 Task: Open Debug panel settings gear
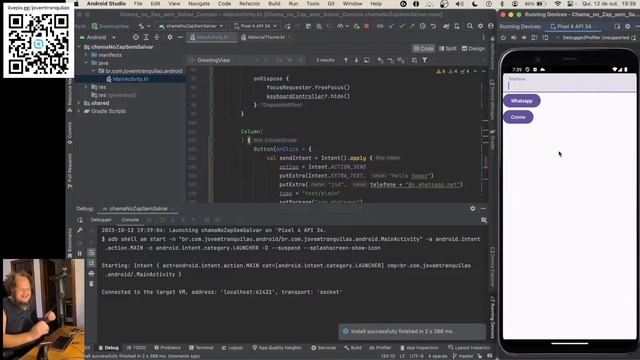473,208
